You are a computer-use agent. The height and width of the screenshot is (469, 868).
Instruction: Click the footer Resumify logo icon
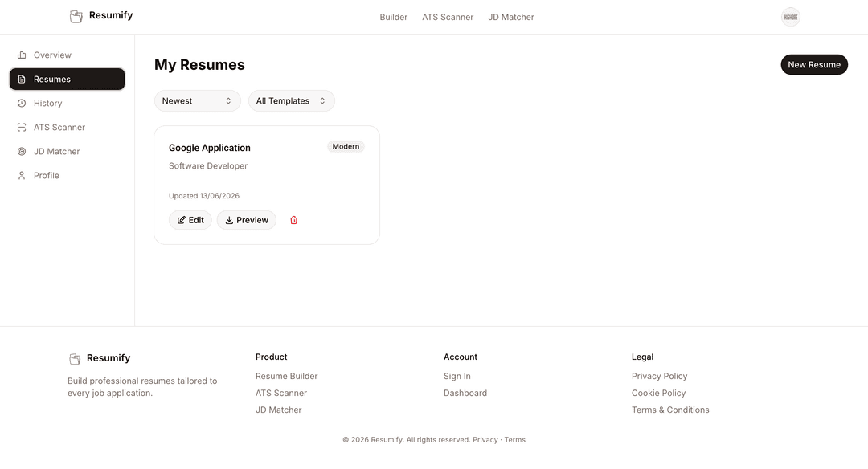click(x=75, y=359)
